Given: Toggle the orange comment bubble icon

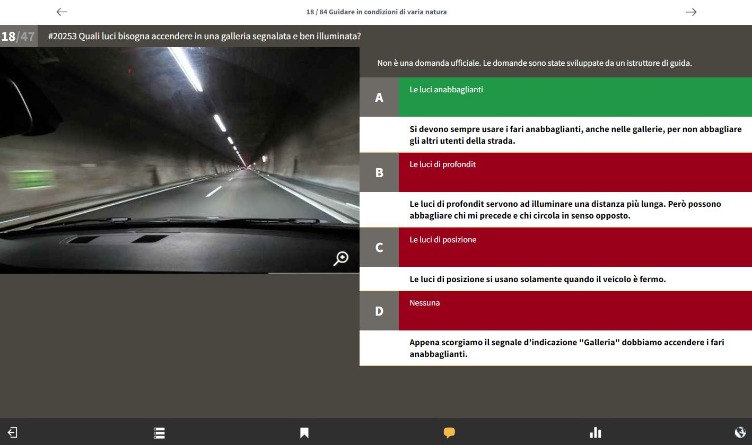Looking at the screenshot, I should 449,432.
